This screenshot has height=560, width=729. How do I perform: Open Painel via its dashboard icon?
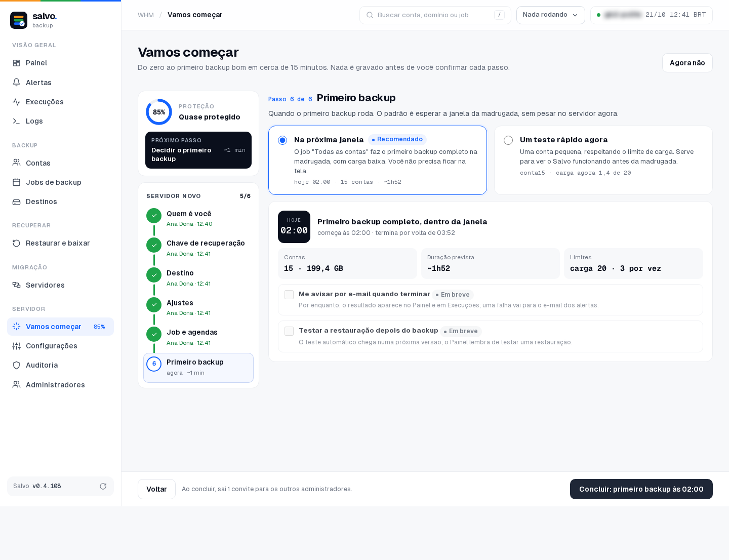(x=16, y=63)
